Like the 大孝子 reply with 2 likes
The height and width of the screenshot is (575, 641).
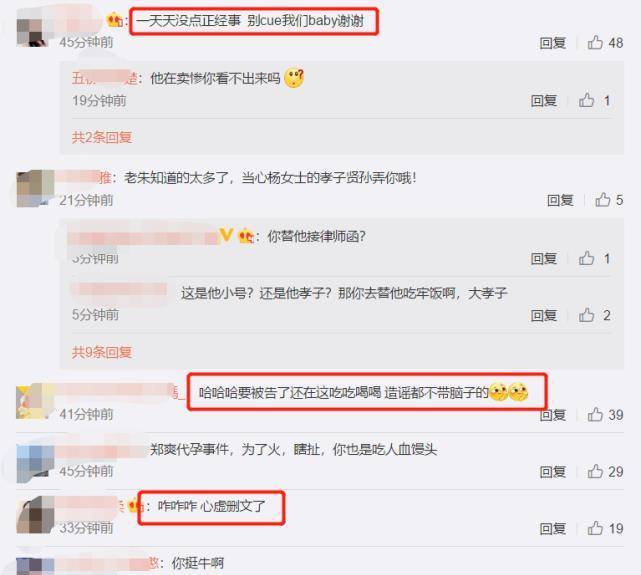coord(586,315)
